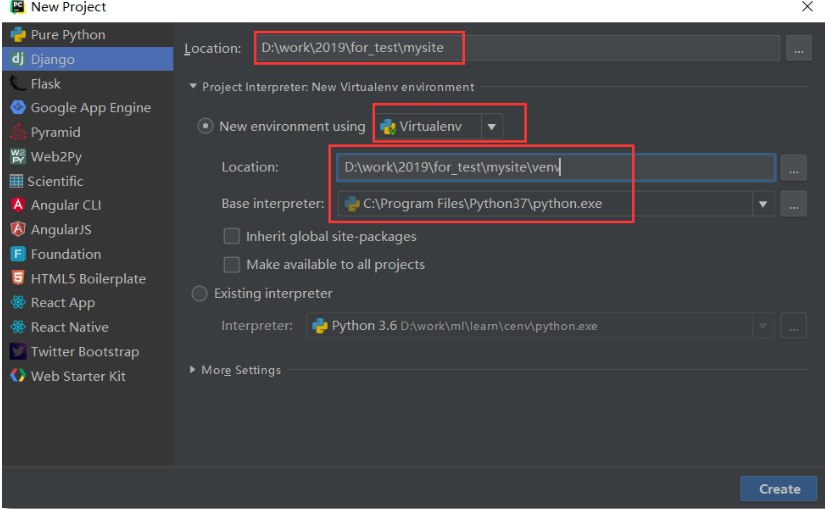The width and height of the screenshot is (825, 509).
Task: Click the Google App Engine icon
Action: click(x=18, y=107)
